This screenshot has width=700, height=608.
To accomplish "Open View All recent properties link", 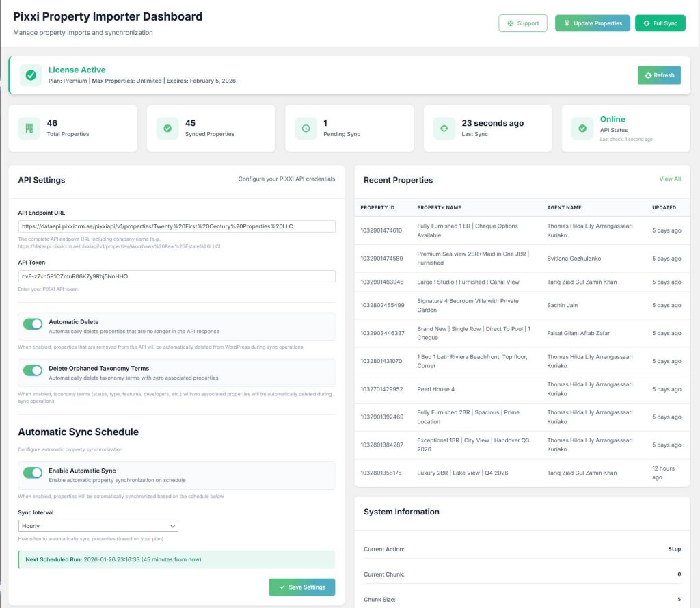I will point(669,179).
